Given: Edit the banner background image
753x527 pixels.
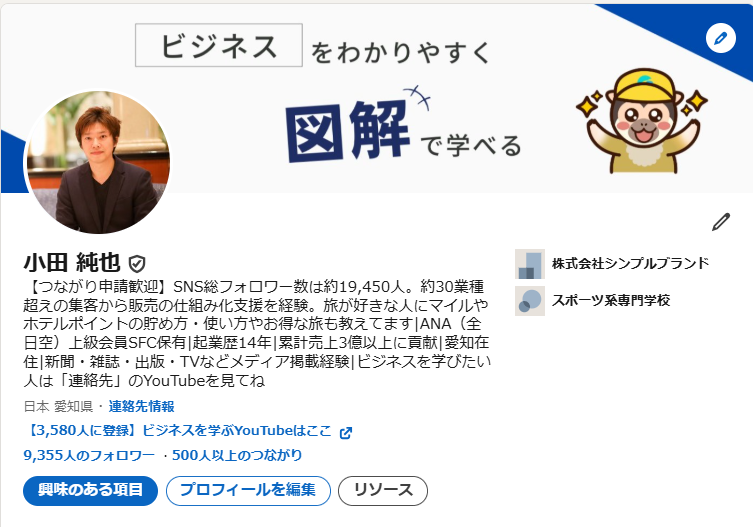Looking at the screenshot, I should (x=720, y=38).
